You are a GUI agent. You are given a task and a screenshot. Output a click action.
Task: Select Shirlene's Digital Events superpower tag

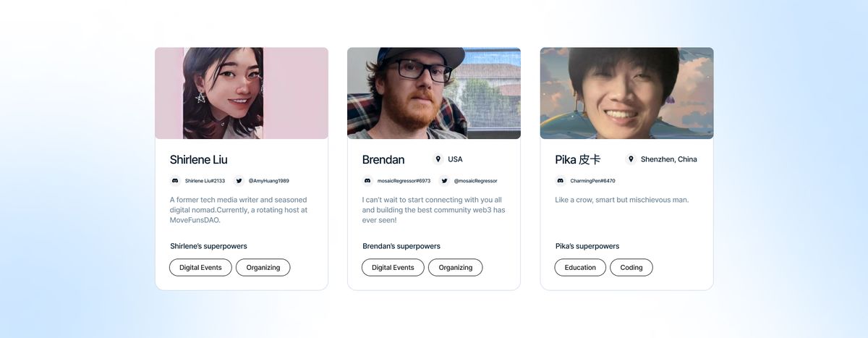(200, 268)
